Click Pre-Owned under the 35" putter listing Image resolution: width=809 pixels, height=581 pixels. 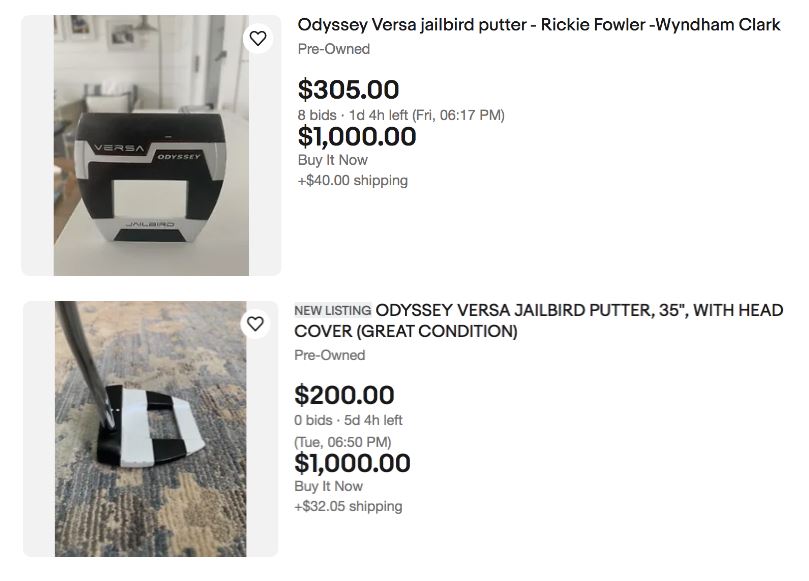pyautogui.click(x=329, y=355)
